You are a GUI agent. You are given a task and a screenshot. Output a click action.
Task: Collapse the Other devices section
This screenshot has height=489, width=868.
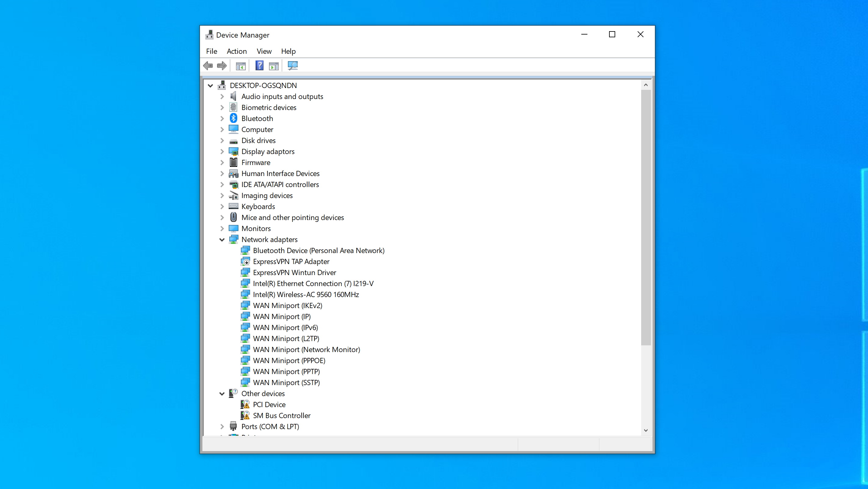222,393
